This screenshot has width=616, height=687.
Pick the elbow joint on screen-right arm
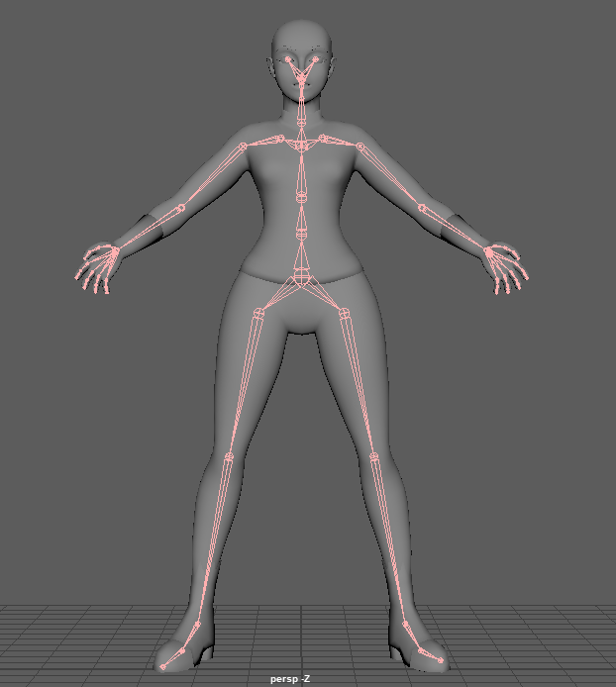(421, 208)
